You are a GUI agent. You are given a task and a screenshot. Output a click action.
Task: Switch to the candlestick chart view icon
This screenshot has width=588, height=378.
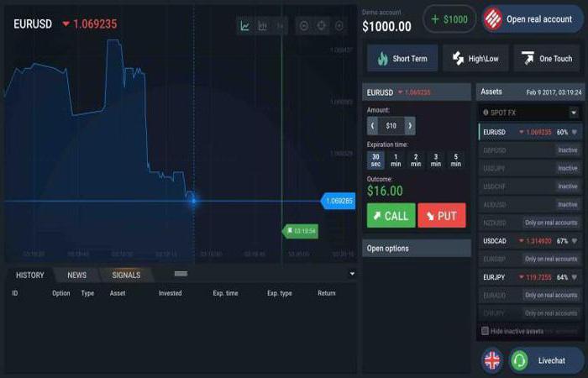click(x=280, y=26)
